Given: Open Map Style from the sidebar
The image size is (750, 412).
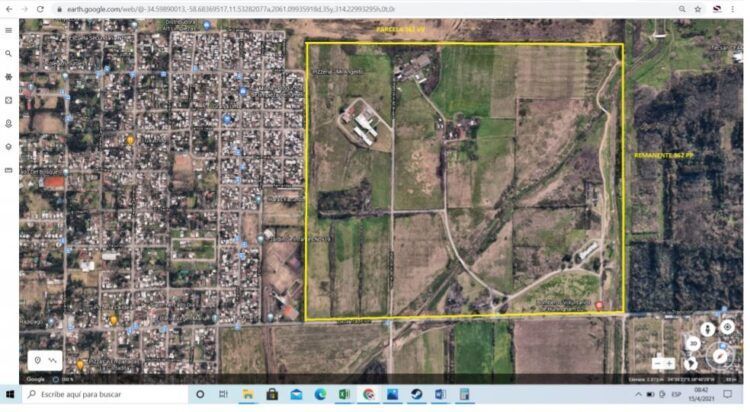Looking at the screenshot, I should click(9, 146).
